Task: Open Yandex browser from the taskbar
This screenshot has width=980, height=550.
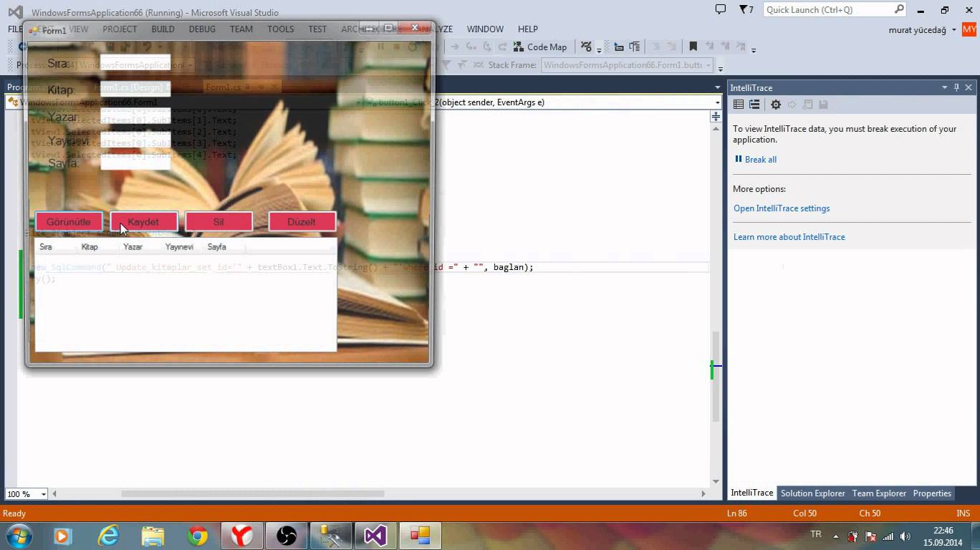Action: point(242,536)
